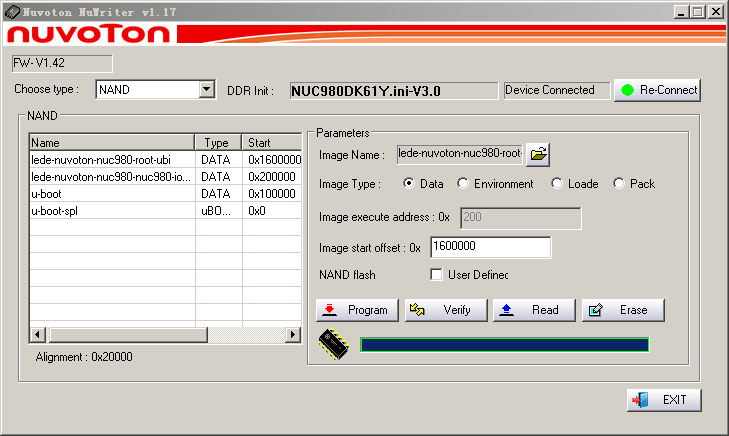Click the Image execute address field
The image size is (729, 436).
tap(521, 218)
